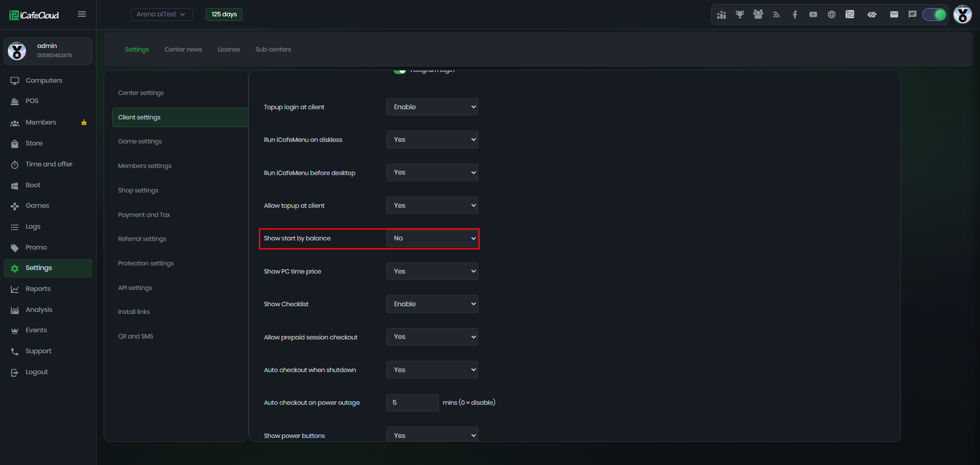980x465 pixels.
Task: Click the Boot Windows icon
Action: 15,186
